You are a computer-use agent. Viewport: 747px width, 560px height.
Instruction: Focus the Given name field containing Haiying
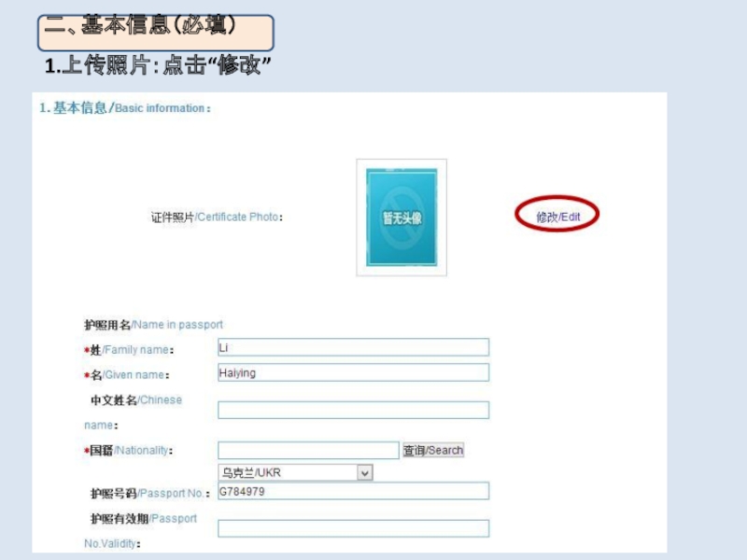[354, 372]
